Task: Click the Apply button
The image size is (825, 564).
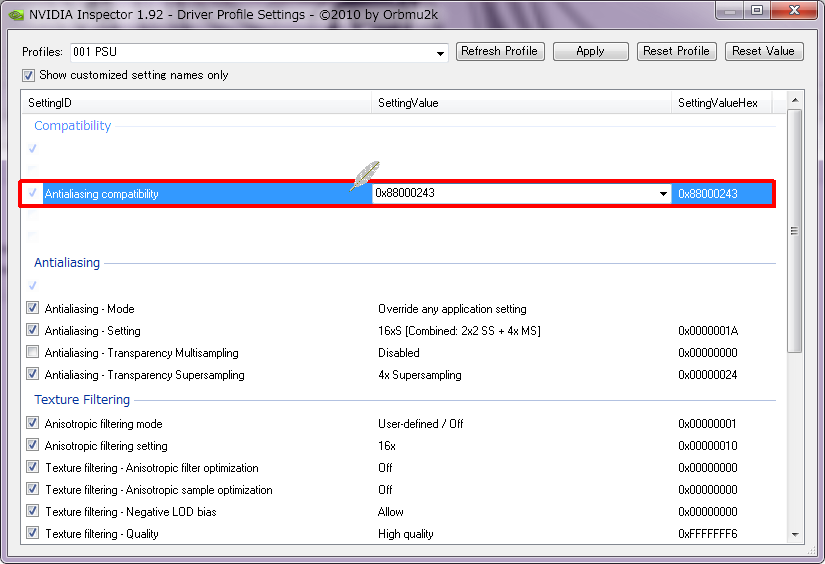Action: tap(590, 52)
